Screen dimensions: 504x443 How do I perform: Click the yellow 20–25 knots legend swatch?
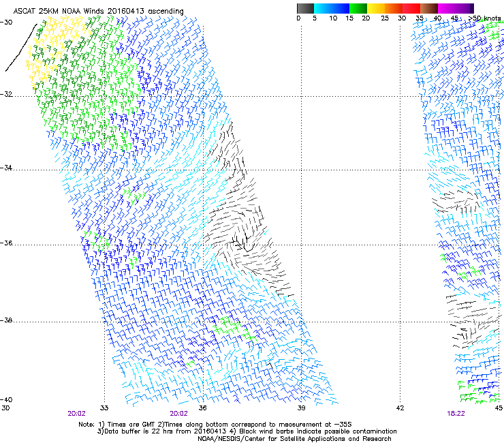coord(376,8)
